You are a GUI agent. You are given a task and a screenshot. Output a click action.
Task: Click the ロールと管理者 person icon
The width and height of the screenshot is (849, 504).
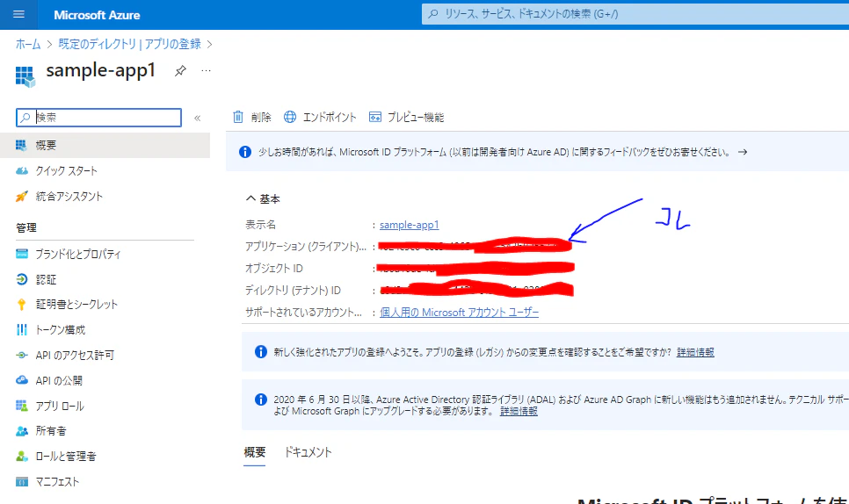click(22, 457)
